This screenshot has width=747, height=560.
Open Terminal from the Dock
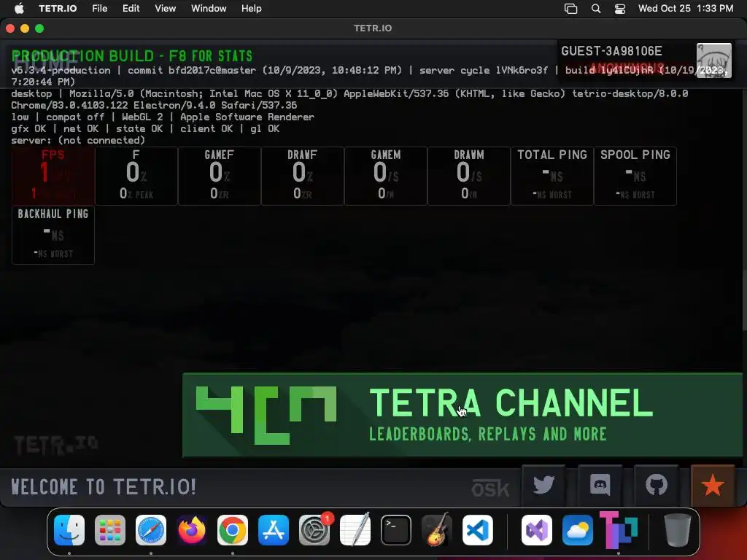point(396,530)
